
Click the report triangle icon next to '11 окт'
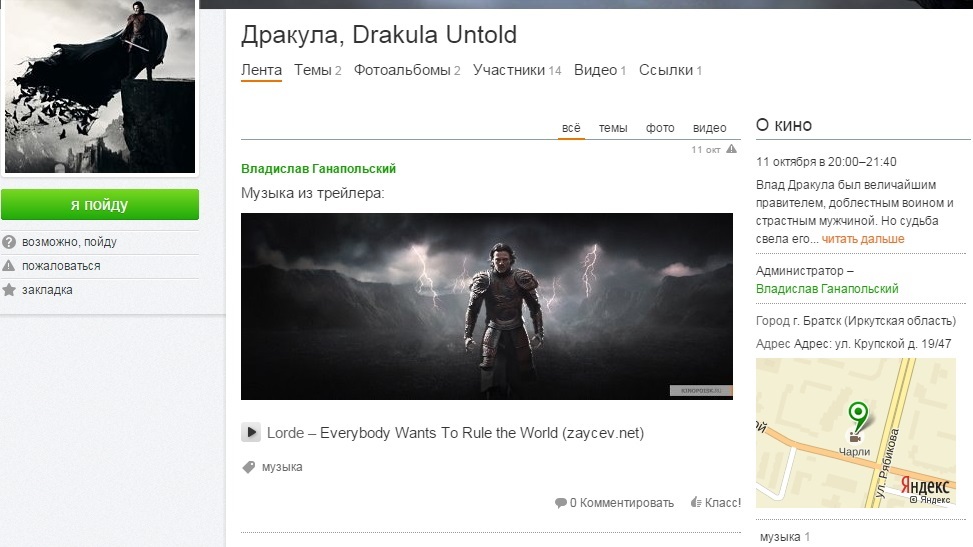point(732,149)
